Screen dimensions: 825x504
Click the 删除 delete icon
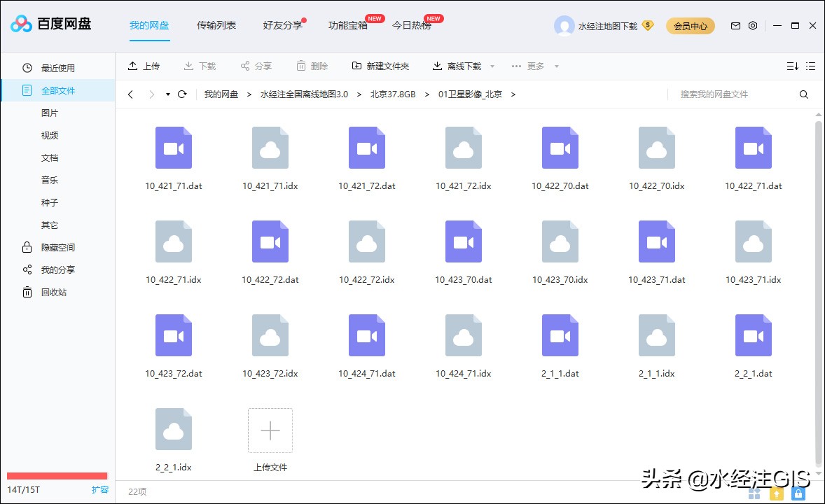(301, 66)
